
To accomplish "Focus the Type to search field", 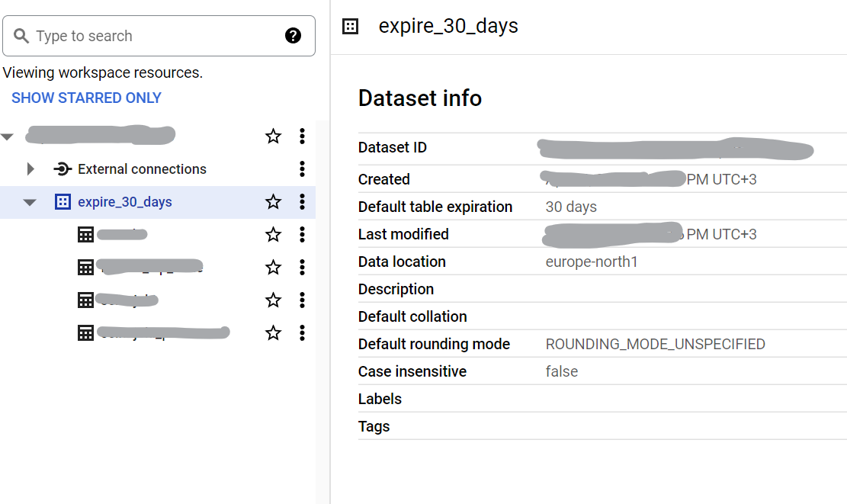I will tap(159, 36).
